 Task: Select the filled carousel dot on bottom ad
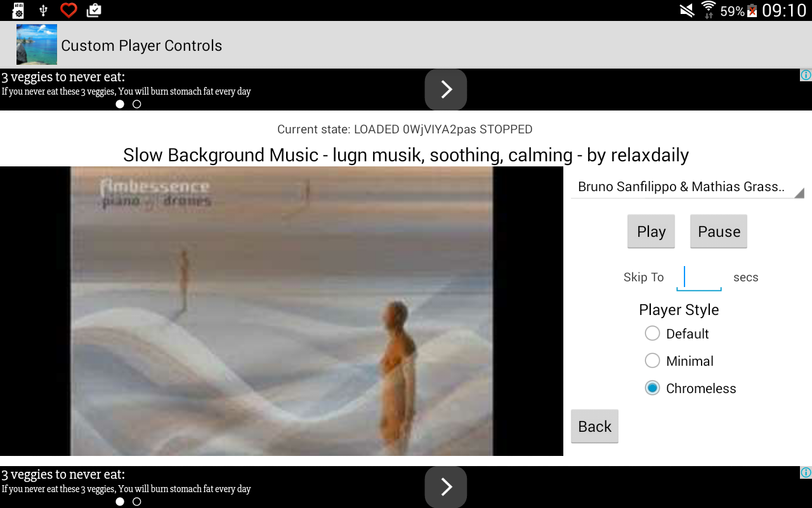pos(120,502)
